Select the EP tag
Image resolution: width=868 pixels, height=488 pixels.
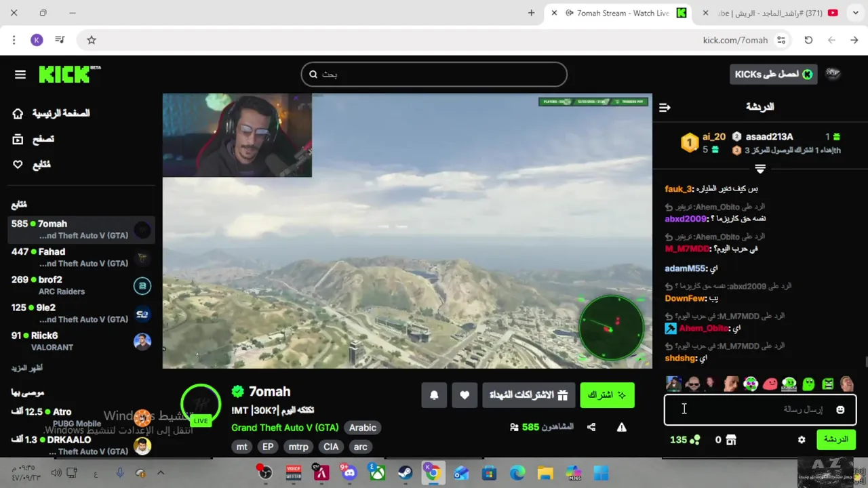(x=268, y=447)
